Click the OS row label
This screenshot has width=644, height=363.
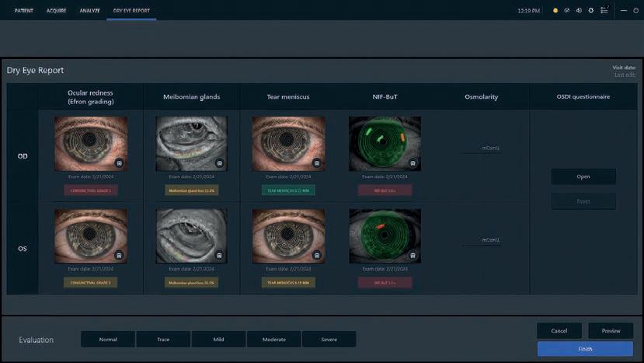23,249
